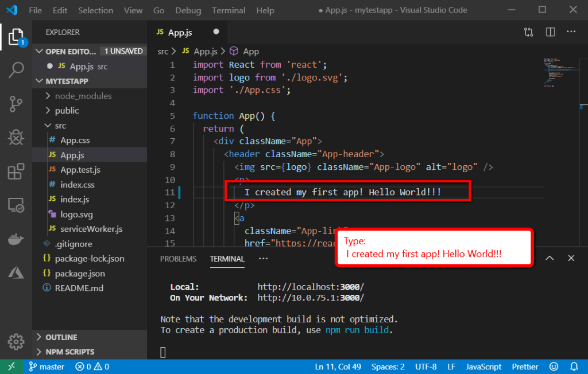Maximize the terminal panel with the chevron
588x374 pixels.
point(550,258)
